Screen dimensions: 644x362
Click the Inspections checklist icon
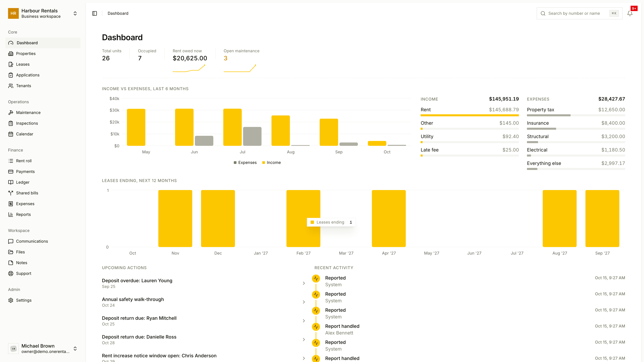point(11,123)
